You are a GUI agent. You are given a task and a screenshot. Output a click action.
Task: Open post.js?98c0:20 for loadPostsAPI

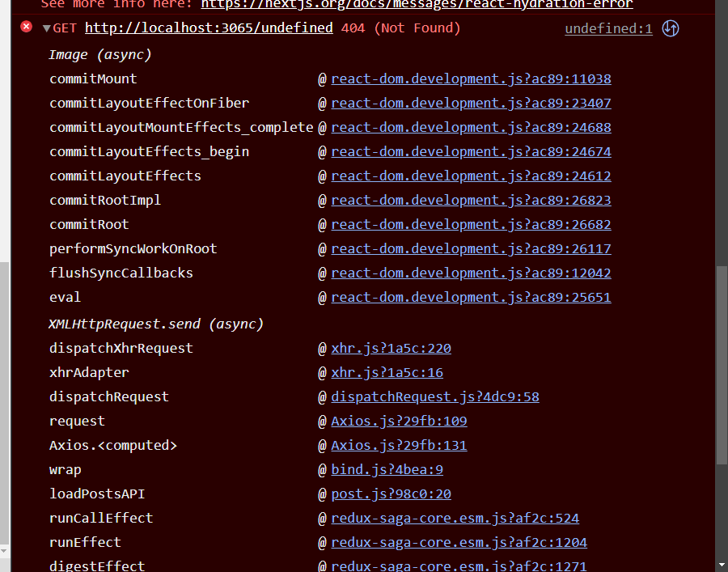pyautogui.click(x=391, y=494)
